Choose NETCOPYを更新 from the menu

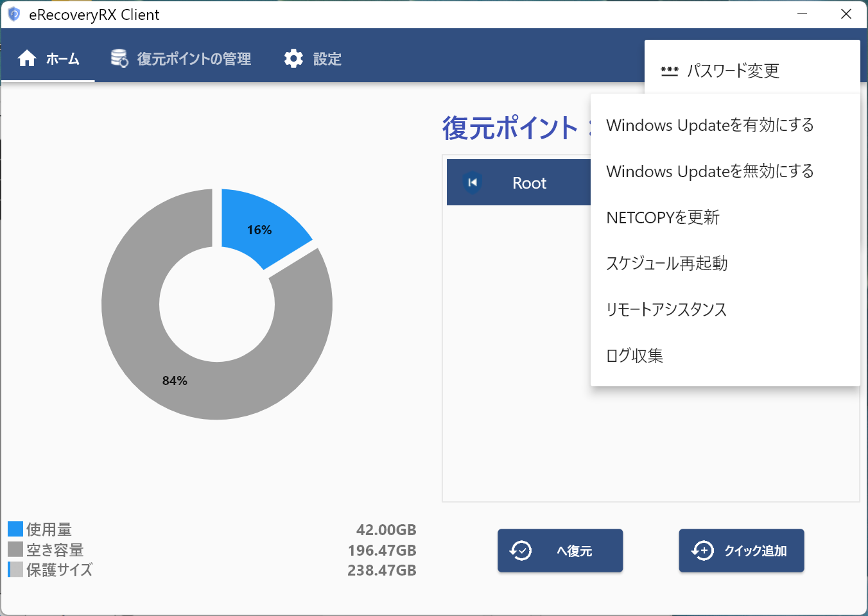663,218
